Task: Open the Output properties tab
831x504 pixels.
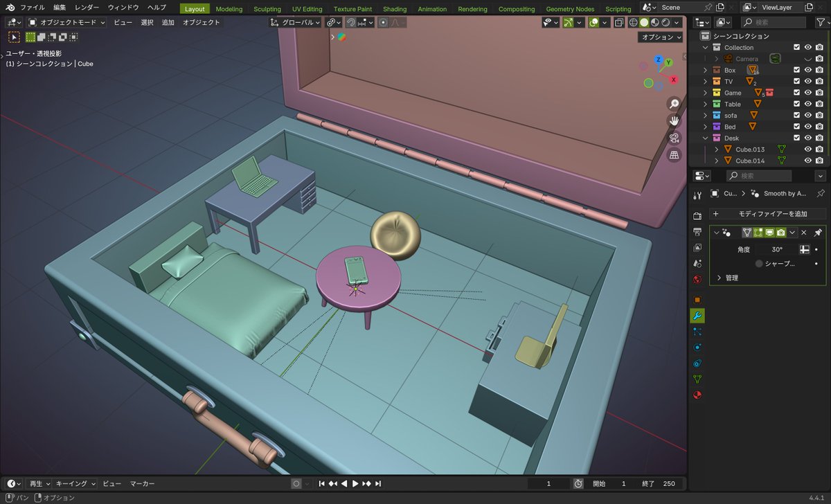Action: (697, 232)
